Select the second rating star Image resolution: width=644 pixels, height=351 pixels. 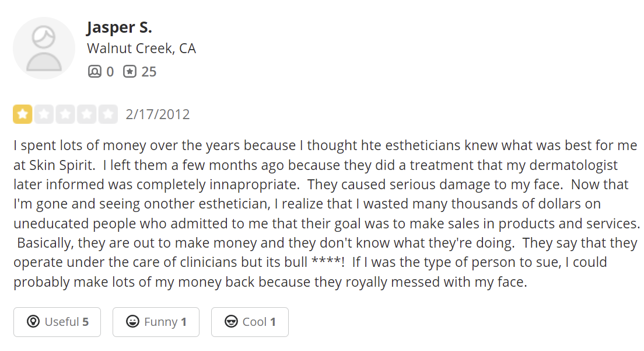(44, 114)
